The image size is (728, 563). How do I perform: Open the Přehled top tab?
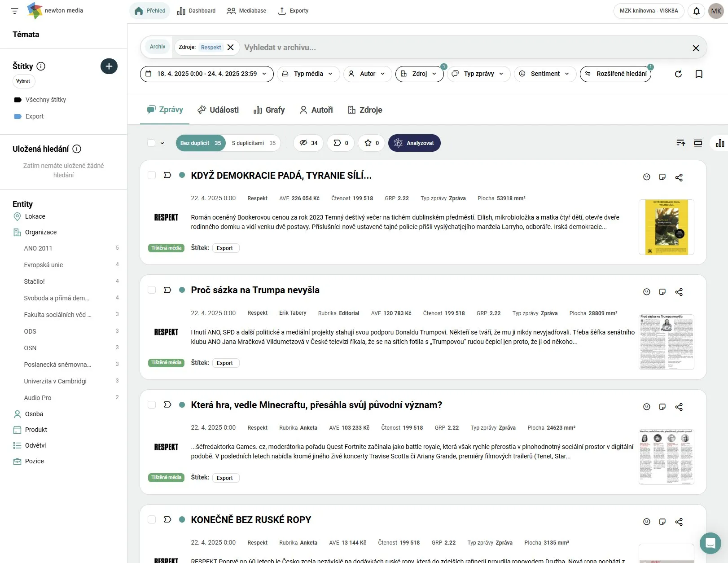pos(150,11)
